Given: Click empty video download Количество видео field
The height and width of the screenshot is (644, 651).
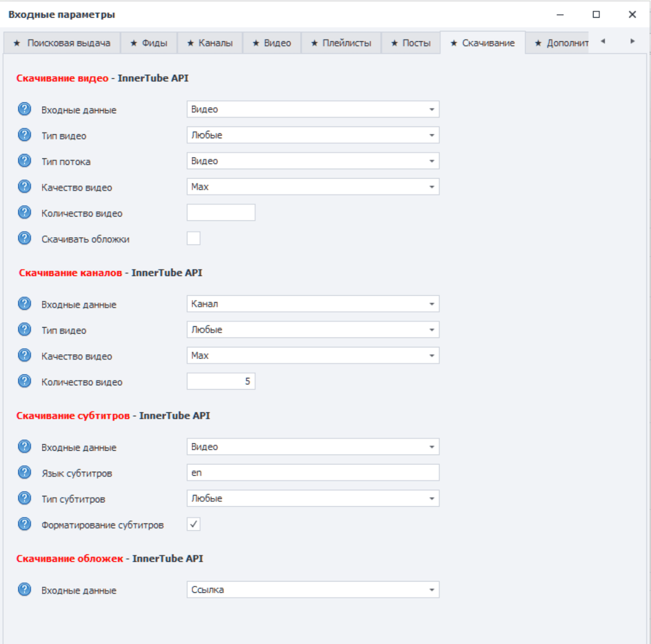Looking at the screenshot, I should 221,213.
